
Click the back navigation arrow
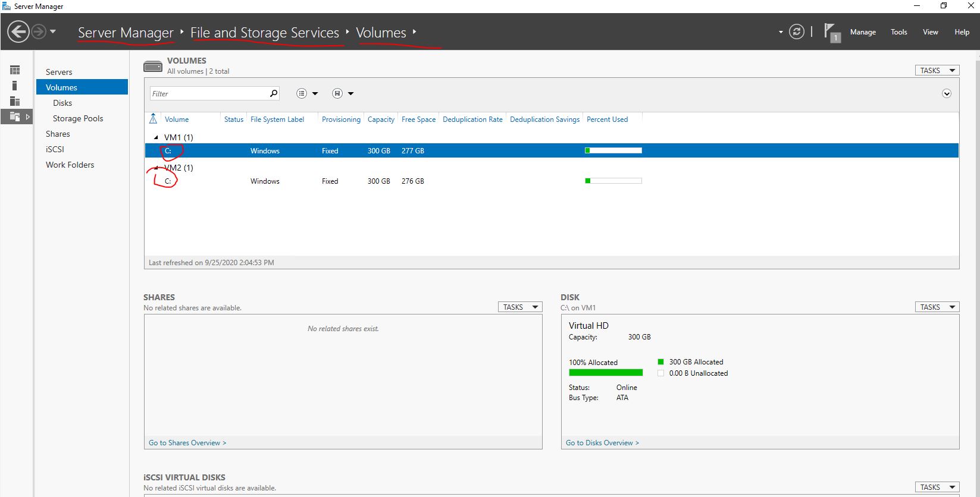[18, 32]
